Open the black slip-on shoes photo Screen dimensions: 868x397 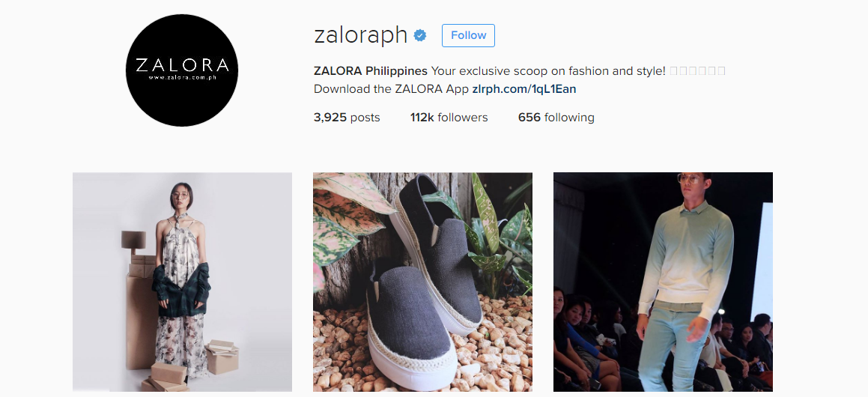point(423,282)
